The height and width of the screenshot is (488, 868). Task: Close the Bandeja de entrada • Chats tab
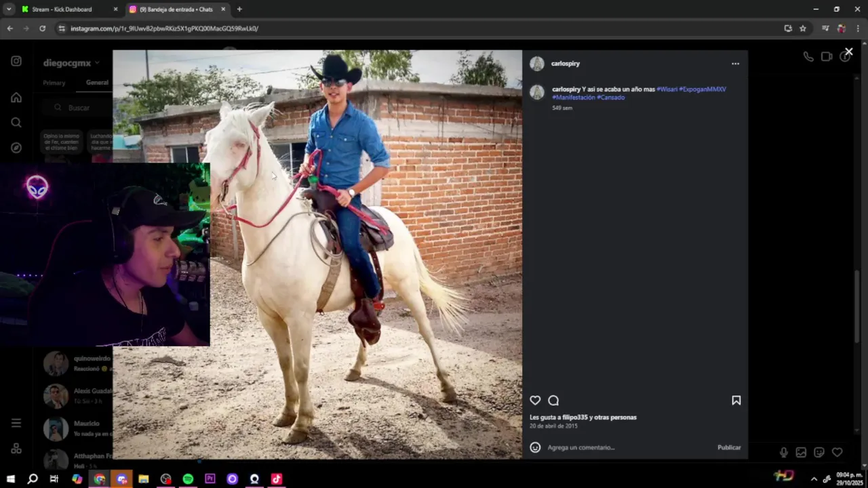[x=223, y=9]
